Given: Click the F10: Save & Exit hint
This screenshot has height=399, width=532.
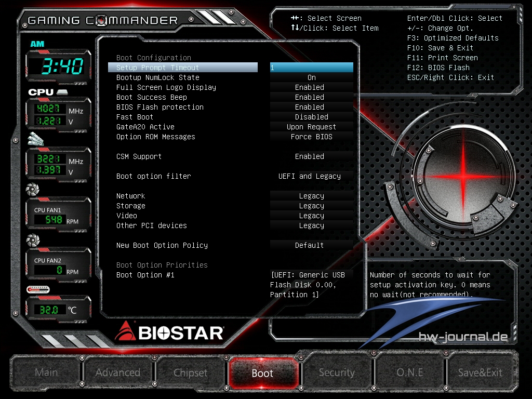Looking at the screenshot, I should [x=440, y=47].
